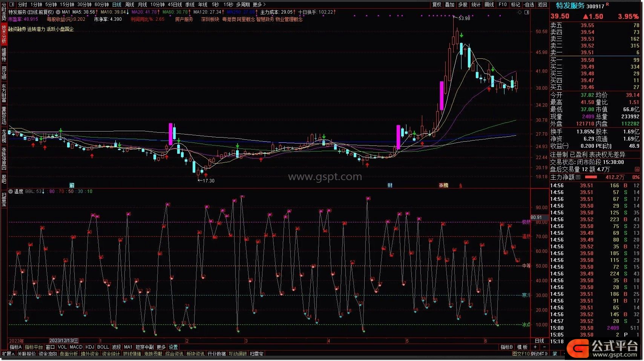Viewport: 644px width, 361px height.
Task: Click the 叠加 overlay button
Action: click(450, 5)
